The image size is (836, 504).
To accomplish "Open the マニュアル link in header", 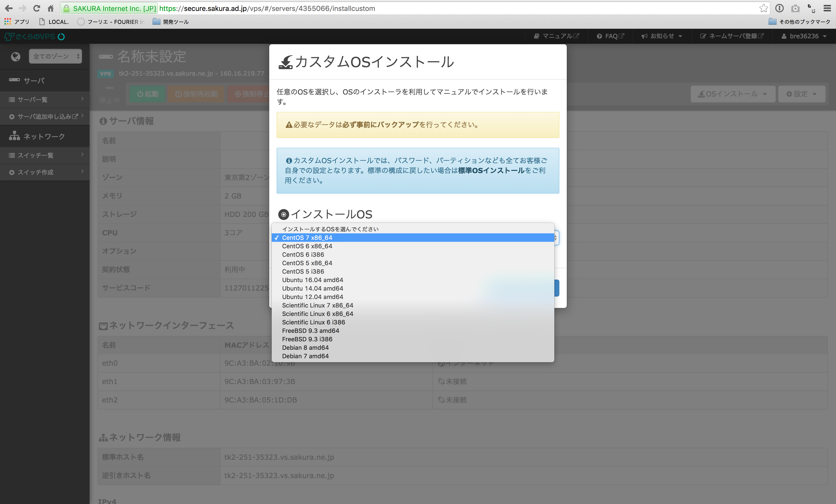I will [x=556, y=36].
